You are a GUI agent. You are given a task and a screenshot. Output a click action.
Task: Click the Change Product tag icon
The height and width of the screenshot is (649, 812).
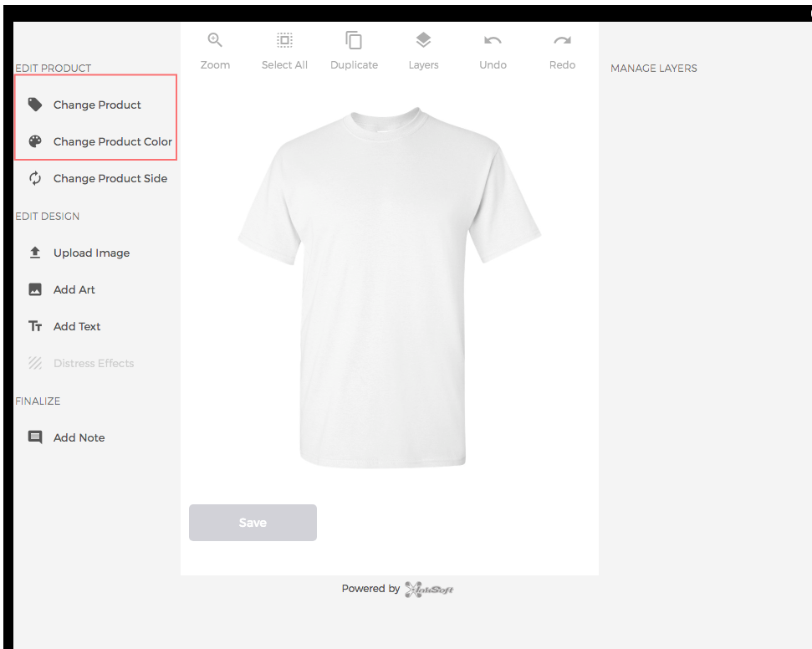point(34,105)
